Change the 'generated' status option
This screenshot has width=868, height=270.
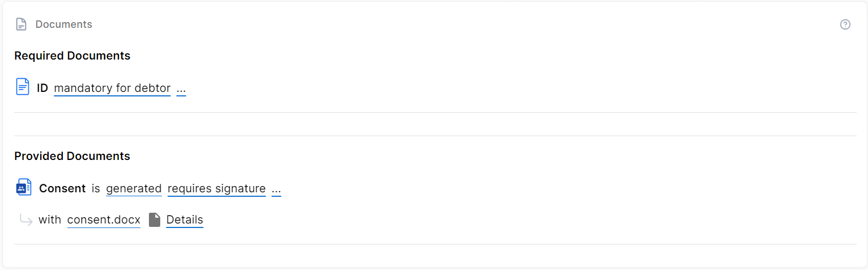click(134, 189)
